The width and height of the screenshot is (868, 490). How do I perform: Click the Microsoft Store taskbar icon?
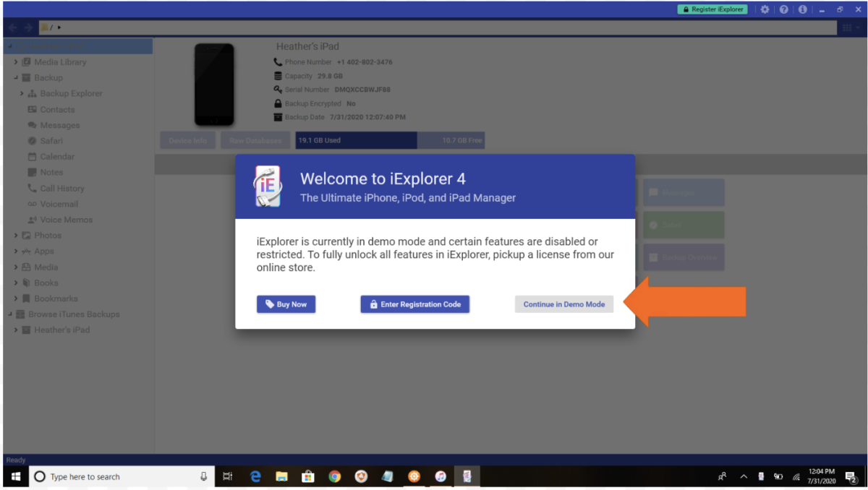coord(308,476)
